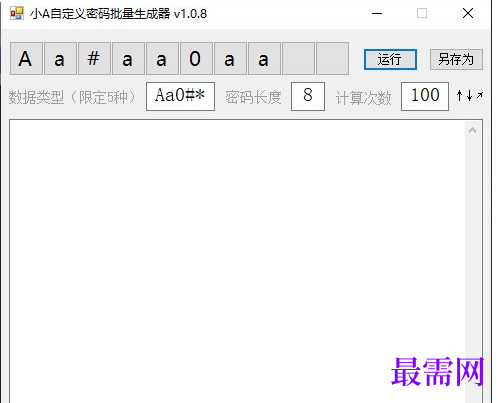
Task: Click the up arrow icon beside count
Action: (460, 96)
